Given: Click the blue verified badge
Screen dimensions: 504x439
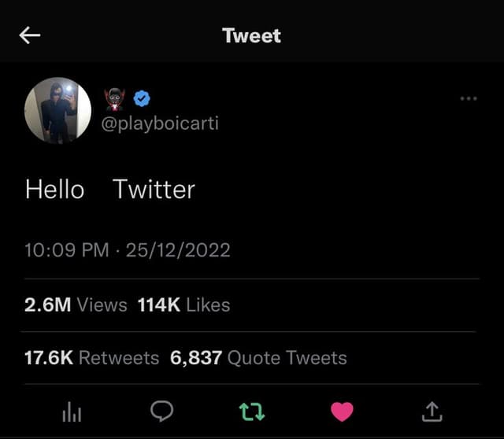Looking at the screenshot, I should 142,98.
